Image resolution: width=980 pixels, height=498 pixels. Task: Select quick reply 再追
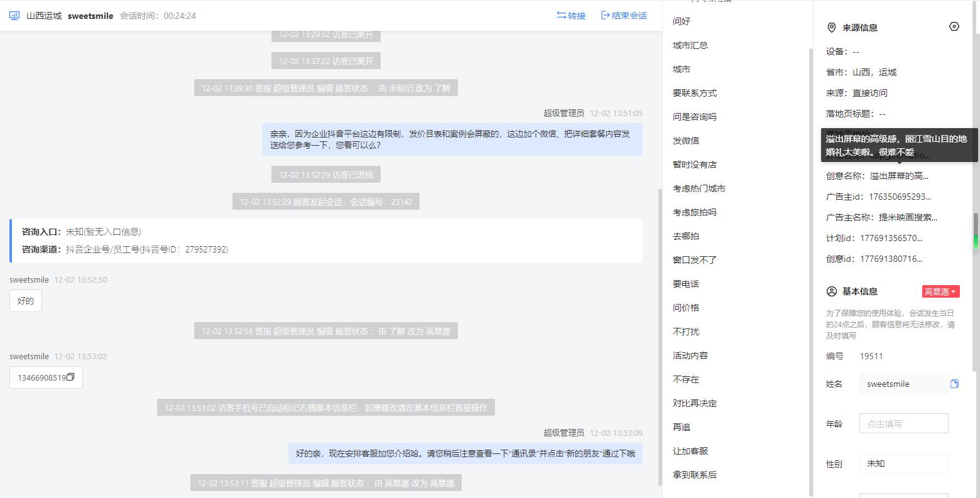coord(682,427)
